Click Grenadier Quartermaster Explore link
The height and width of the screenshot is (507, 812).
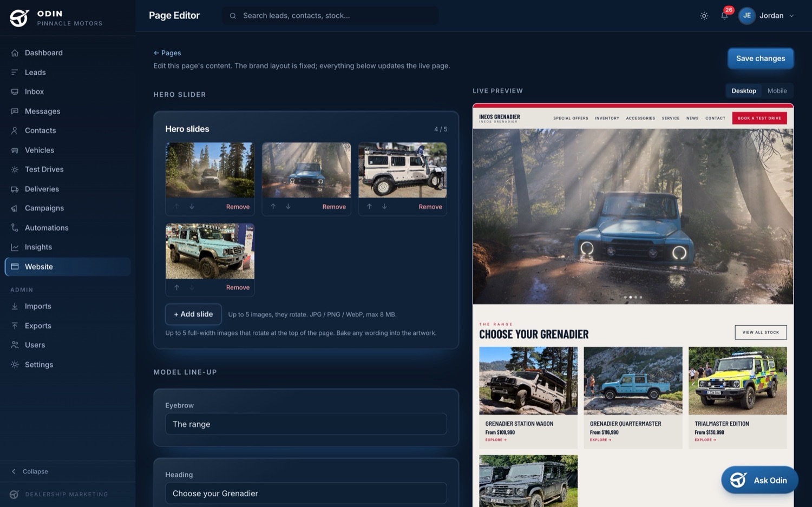click(x=600, y=440)
